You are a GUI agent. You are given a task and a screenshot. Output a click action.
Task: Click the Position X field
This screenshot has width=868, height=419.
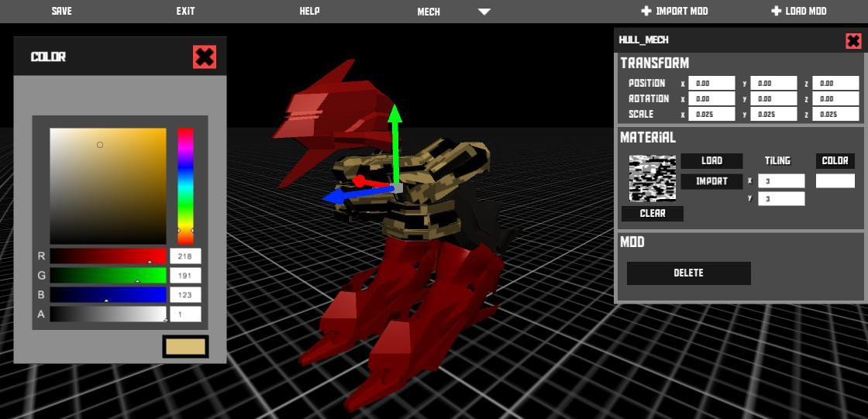[711, 83]
